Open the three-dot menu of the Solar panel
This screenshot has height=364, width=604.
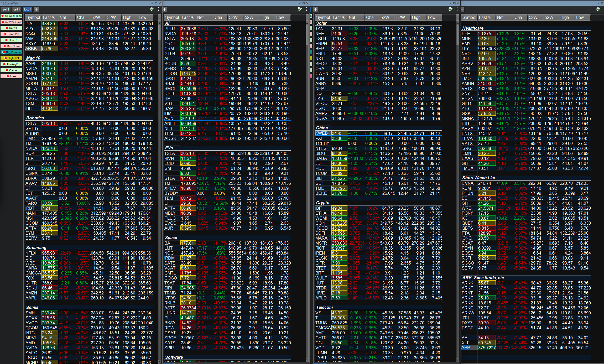[457, 9]
